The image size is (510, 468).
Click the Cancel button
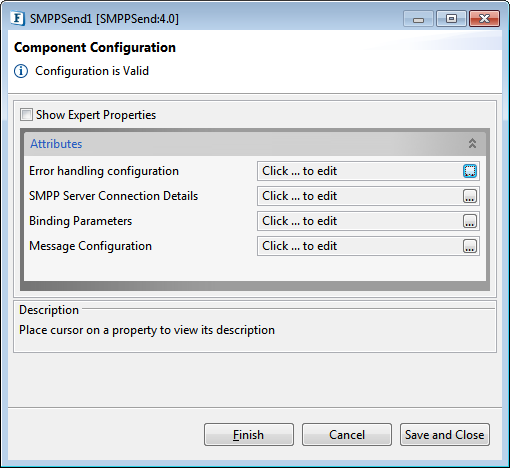pyautogui.click(x=347, y=435)
